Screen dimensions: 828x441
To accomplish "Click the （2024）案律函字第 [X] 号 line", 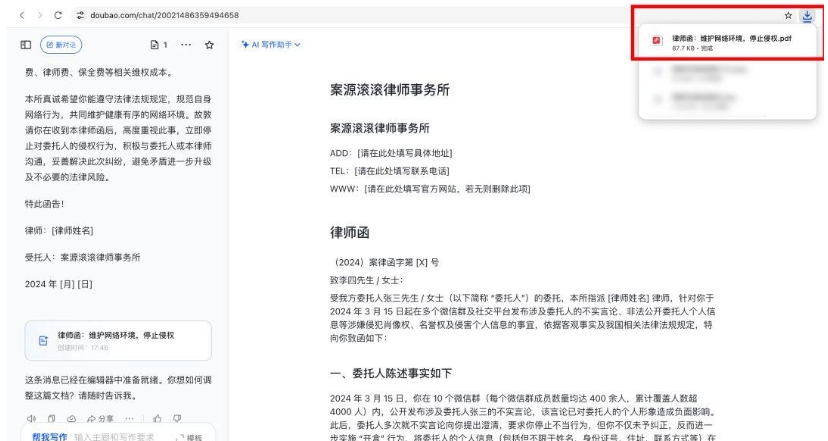I will tap(384, 262).
